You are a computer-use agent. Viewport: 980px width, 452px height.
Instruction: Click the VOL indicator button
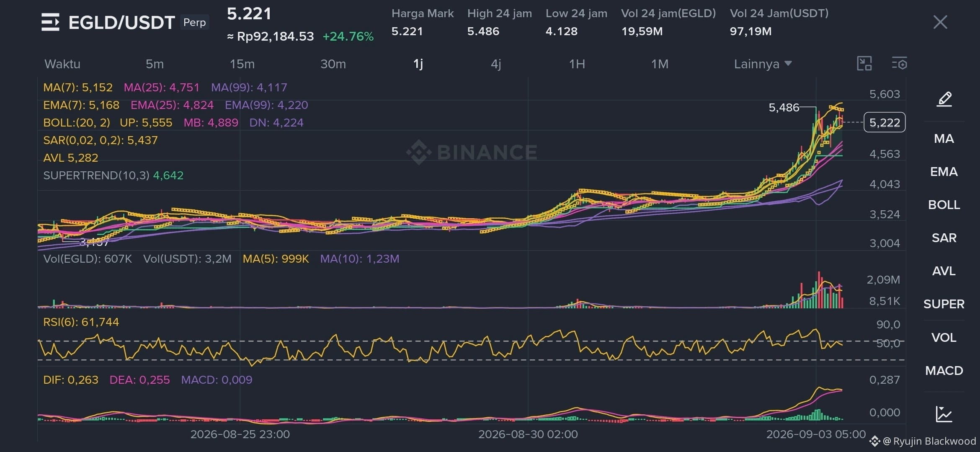944,338
